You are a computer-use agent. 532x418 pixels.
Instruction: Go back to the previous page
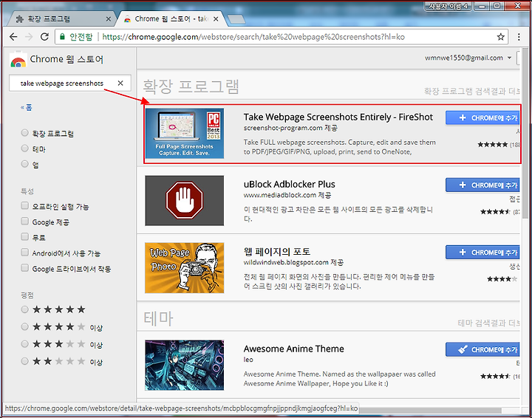13,37
